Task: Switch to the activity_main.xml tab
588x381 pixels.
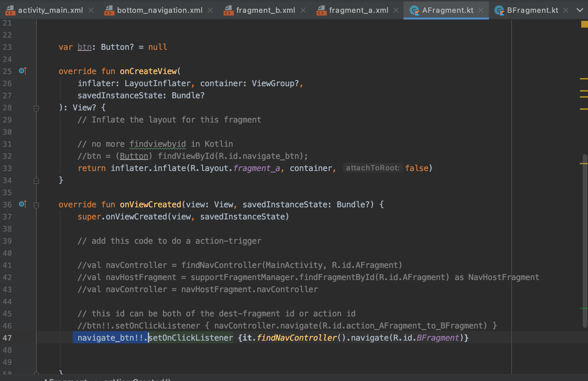Action: point(51,10)
